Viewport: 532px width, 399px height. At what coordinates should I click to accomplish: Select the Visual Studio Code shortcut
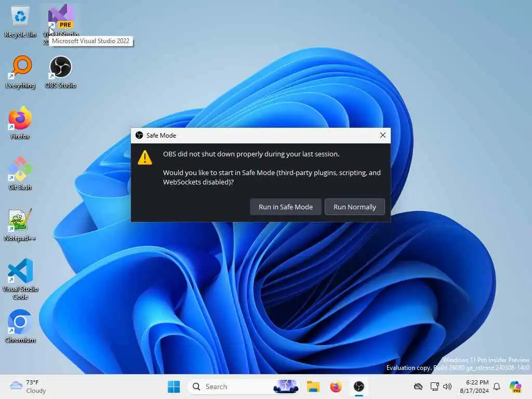(20, 279)
